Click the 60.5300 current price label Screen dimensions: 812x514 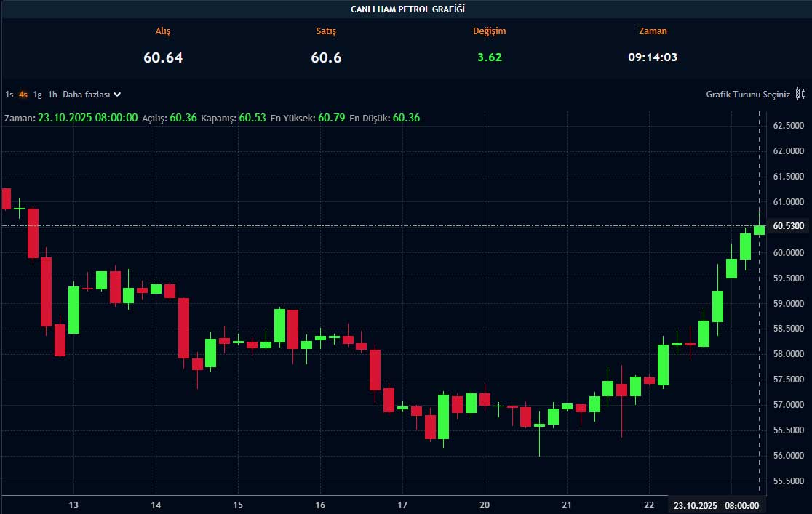pyautogui.click(x=788, y=226)
